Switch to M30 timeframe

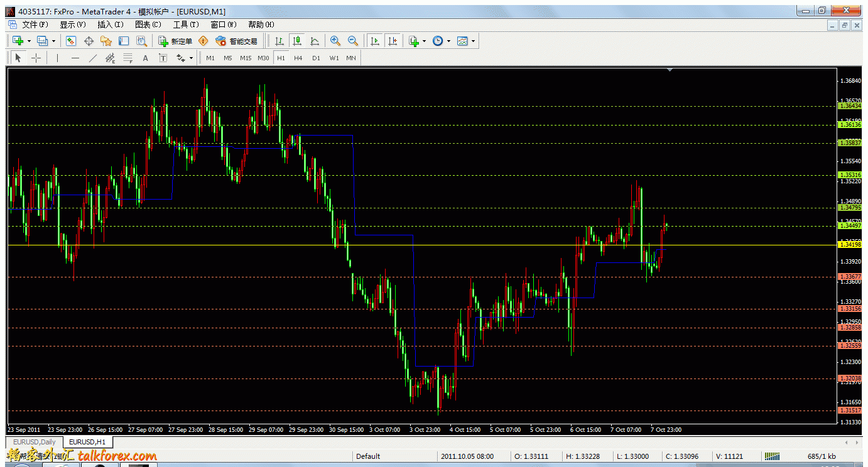pyautogui.click(x=263, y=58)
